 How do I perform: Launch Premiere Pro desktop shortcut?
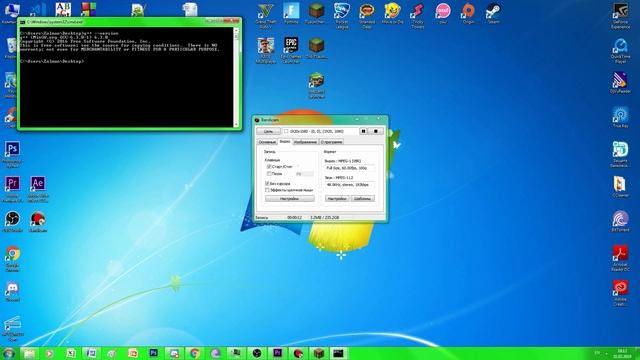pyautogui.click(x=12, y=189)
